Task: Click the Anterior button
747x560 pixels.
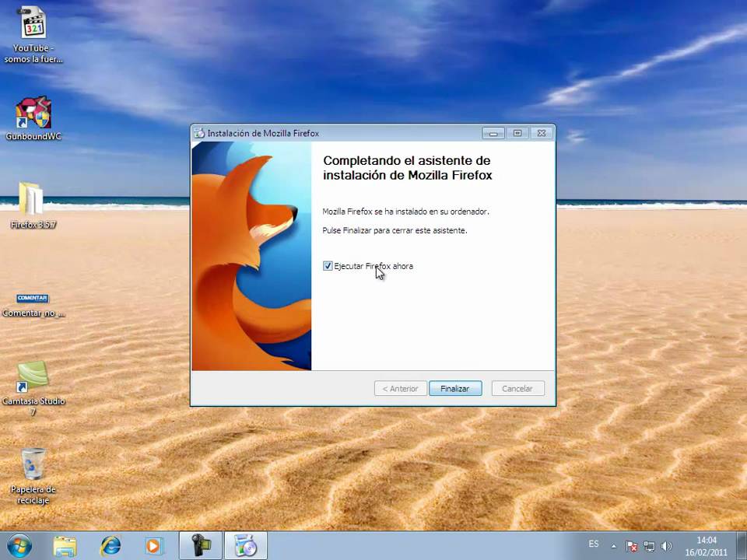Action: click(400, 389)
